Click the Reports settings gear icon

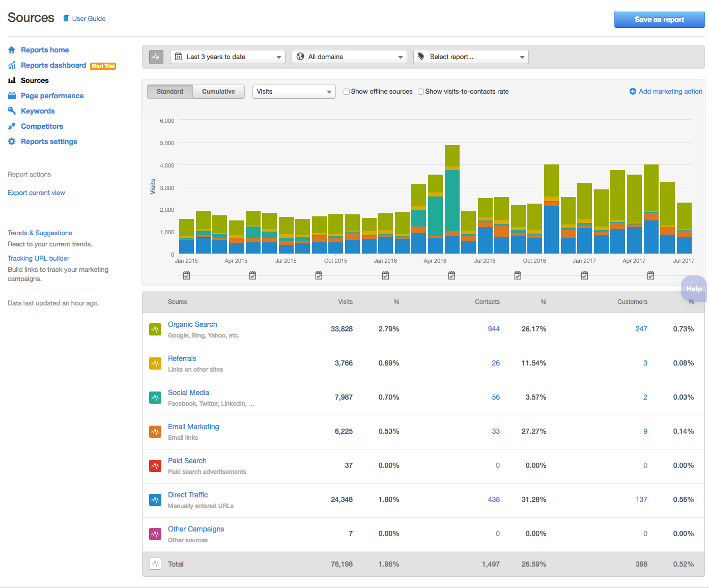[12, 142]
